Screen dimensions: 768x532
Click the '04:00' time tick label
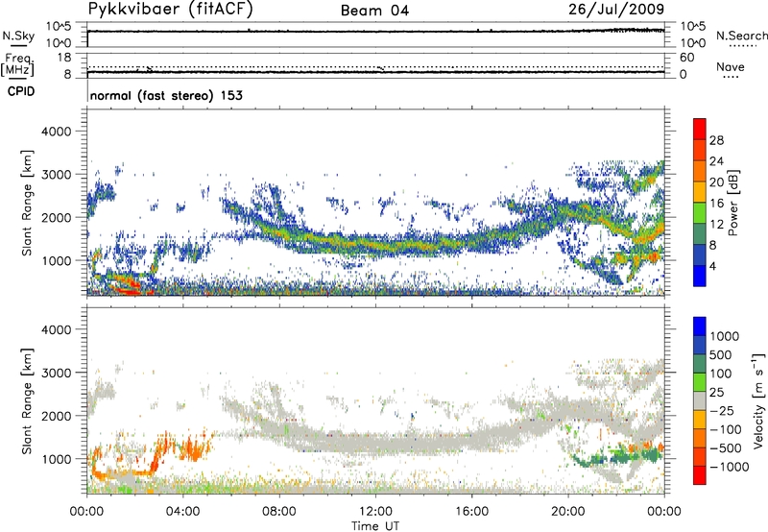click(x=182, y=512)
